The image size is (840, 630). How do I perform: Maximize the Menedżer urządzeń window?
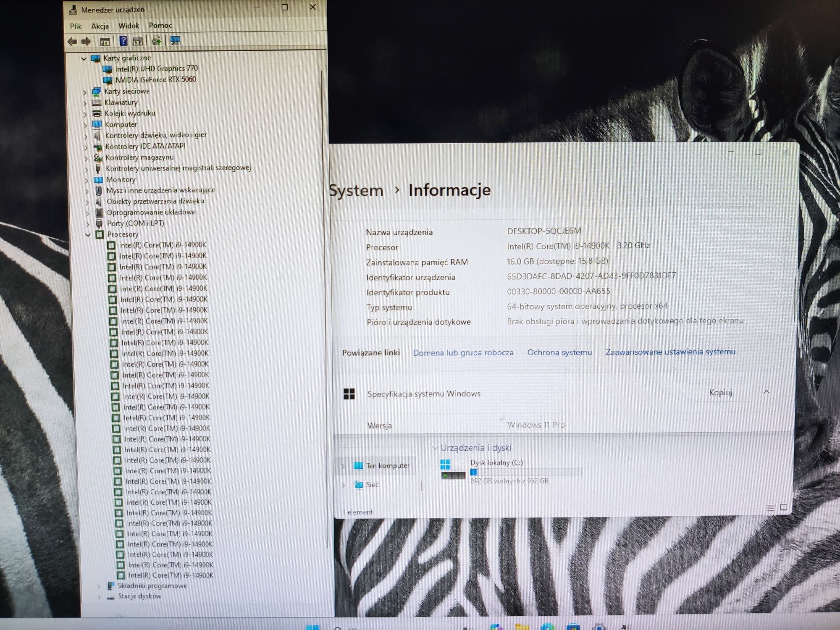(285, 8)
